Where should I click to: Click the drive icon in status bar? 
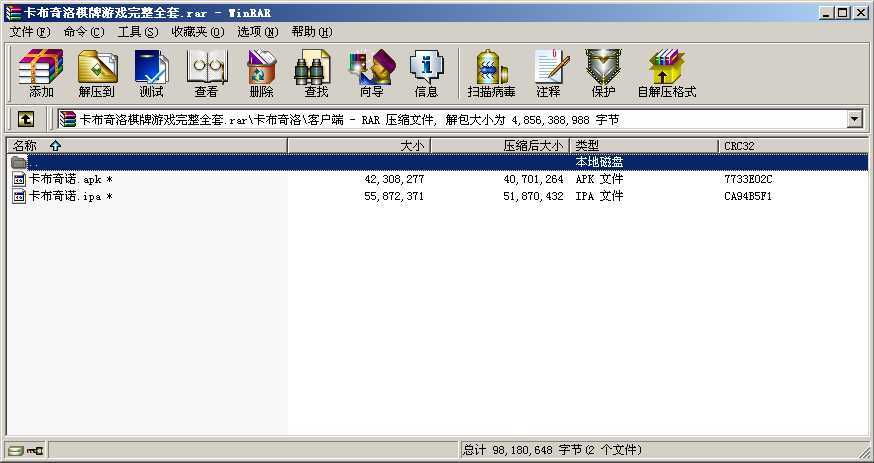click(x=16, y=450)
